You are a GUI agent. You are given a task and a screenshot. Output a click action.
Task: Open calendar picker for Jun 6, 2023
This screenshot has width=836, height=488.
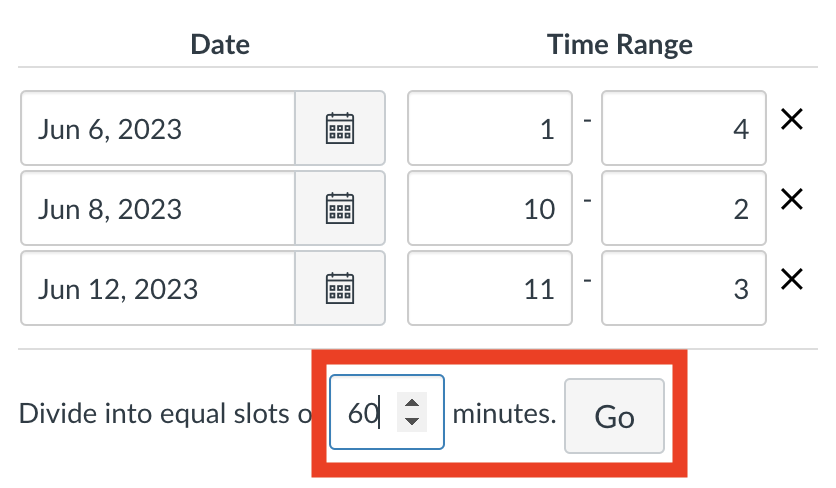tap(340, 128)
